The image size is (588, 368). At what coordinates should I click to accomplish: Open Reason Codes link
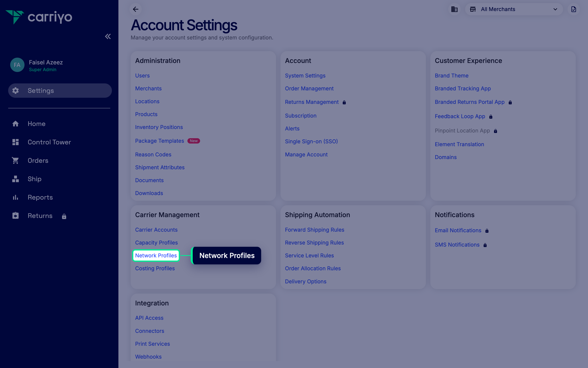(153, 154)
